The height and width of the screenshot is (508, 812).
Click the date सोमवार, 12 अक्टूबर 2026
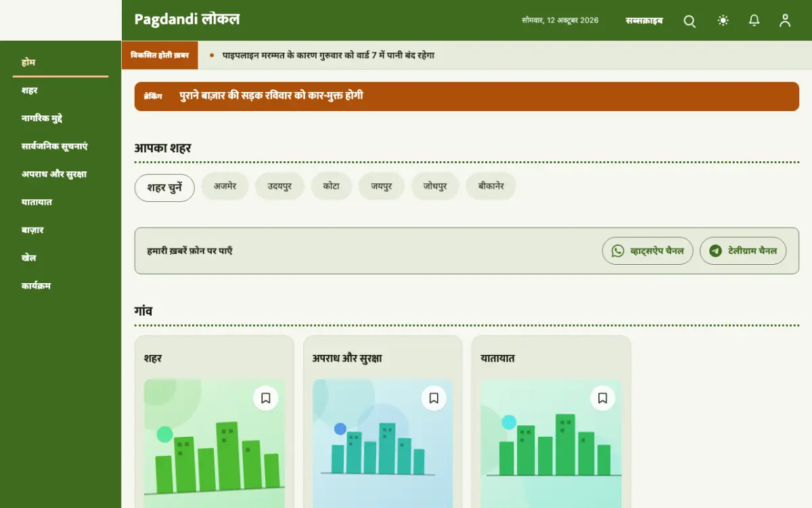pyautogui.click(x=560, y=20)
